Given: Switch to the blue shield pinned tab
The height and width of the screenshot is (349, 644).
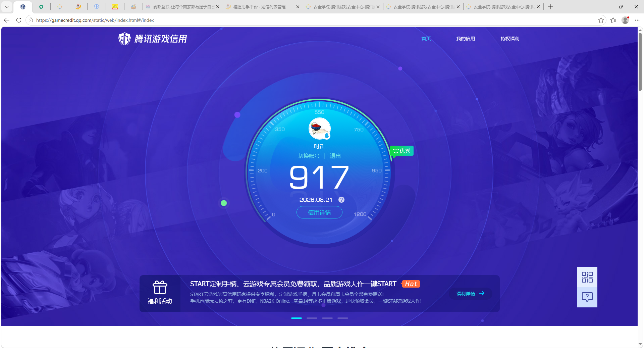Looking at the screenshot, I should [x=97, y=7].
